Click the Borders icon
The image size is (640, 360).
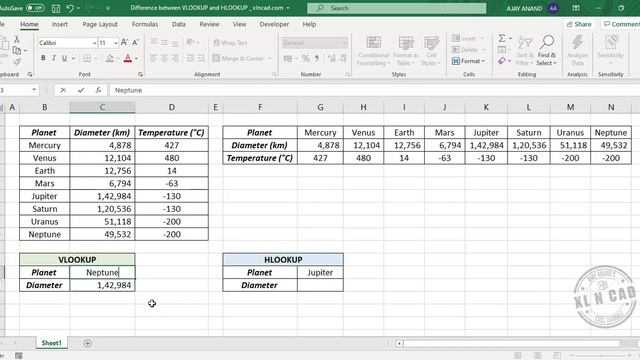point(87,58)
